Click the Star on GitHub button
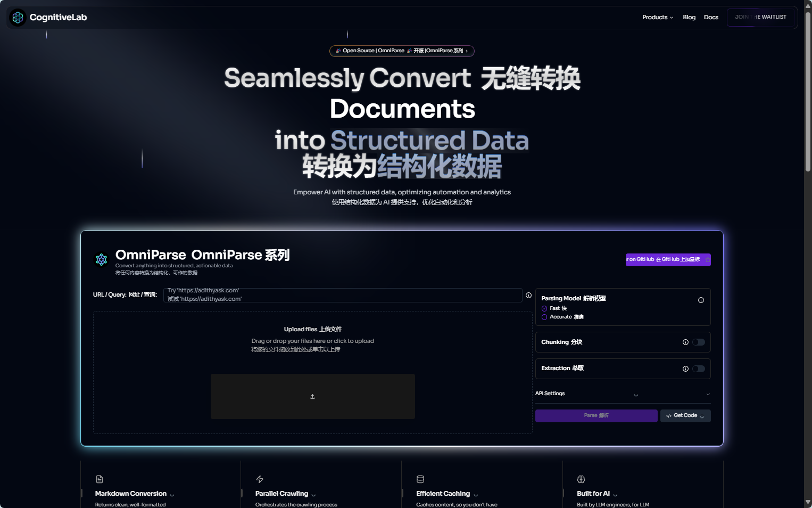The image size is (812, 508). point(668,260)
